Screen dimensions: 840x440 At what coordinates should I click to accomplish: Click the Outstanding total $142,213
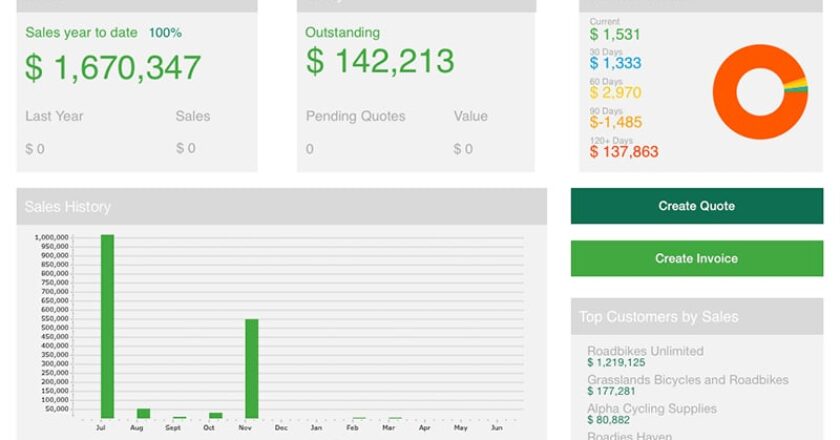click(x=379, y=62)
